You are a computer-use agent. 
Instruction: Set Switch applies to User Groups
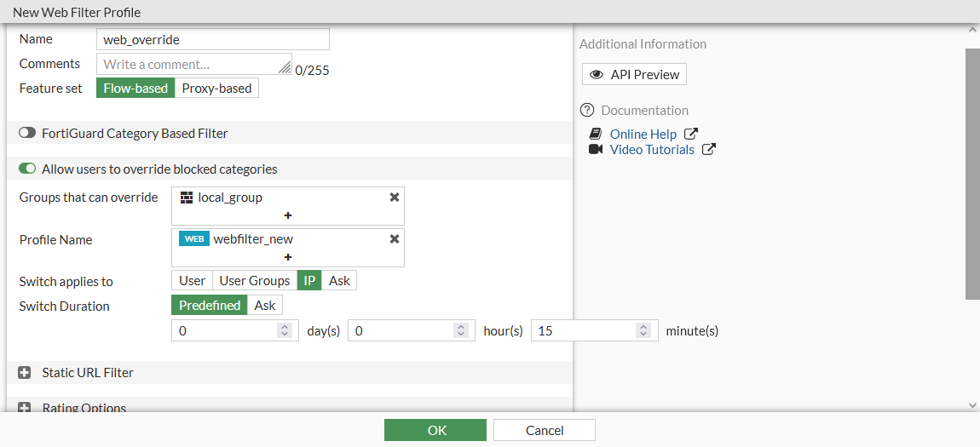tap(255, 281)
